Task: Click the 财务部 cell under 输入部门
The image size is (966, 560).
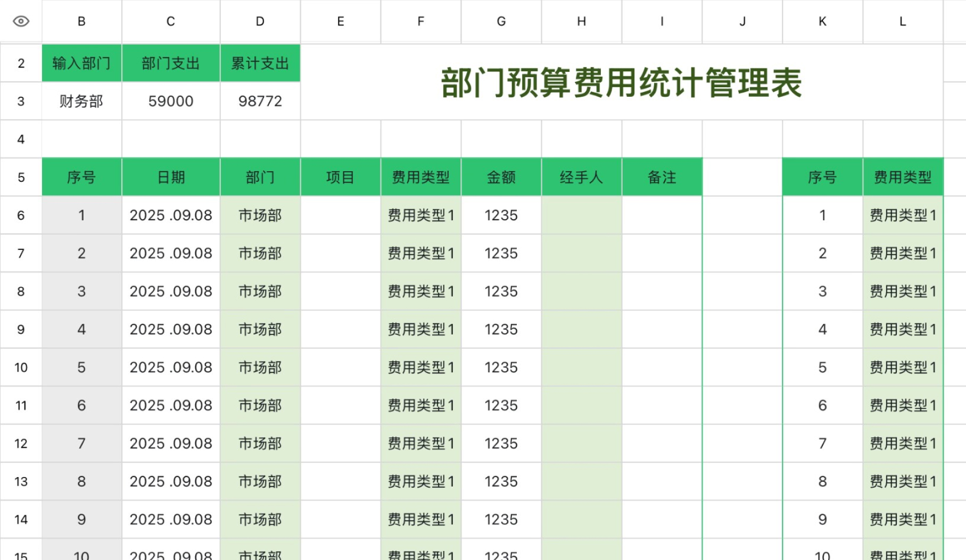Action: [x=81, y=101]
